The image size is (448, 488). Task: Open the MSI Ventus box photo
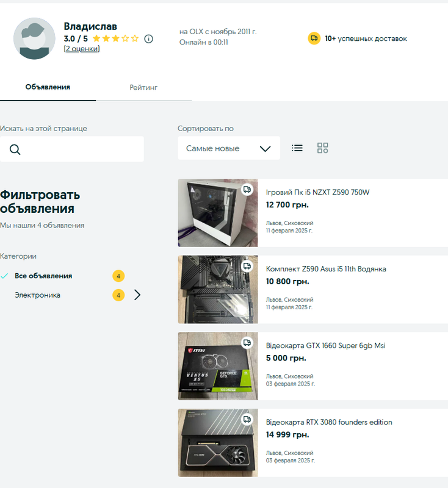click(x=218, y=366)
